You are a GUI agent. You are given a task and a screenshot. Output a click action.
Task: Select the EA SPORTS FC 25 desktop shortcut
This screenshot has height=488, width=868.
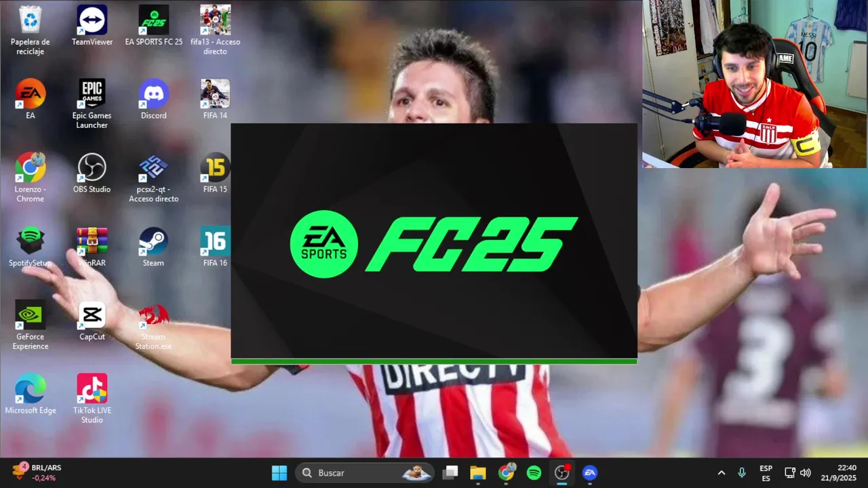[154, 26]
